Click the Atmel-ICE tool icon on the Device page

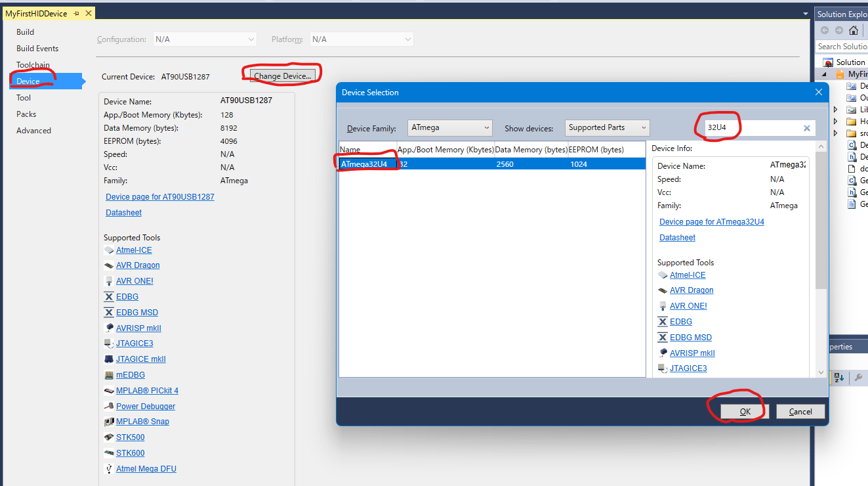click(x=109, y=250)
